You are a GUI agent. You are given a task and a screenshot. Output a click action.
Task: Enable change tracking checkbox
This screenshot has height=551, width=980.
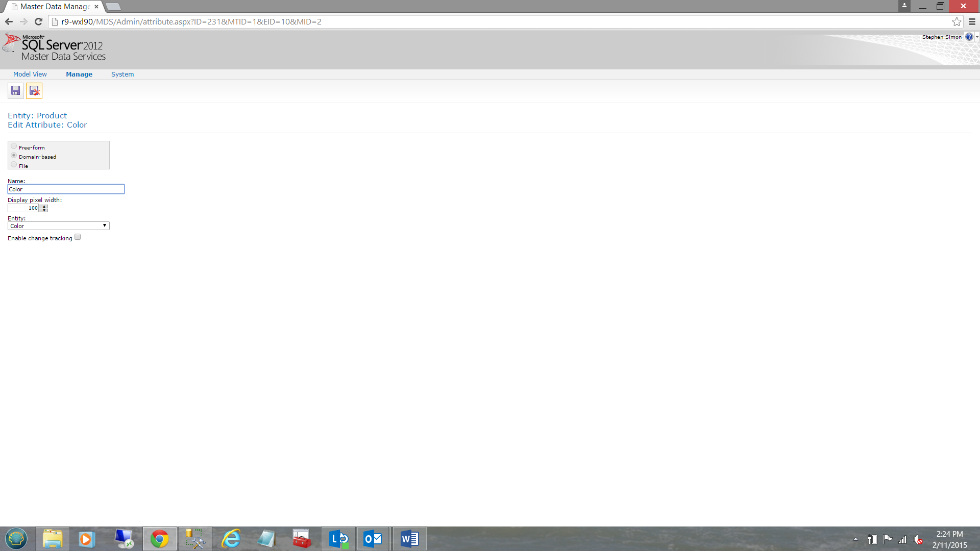point(78,237)
